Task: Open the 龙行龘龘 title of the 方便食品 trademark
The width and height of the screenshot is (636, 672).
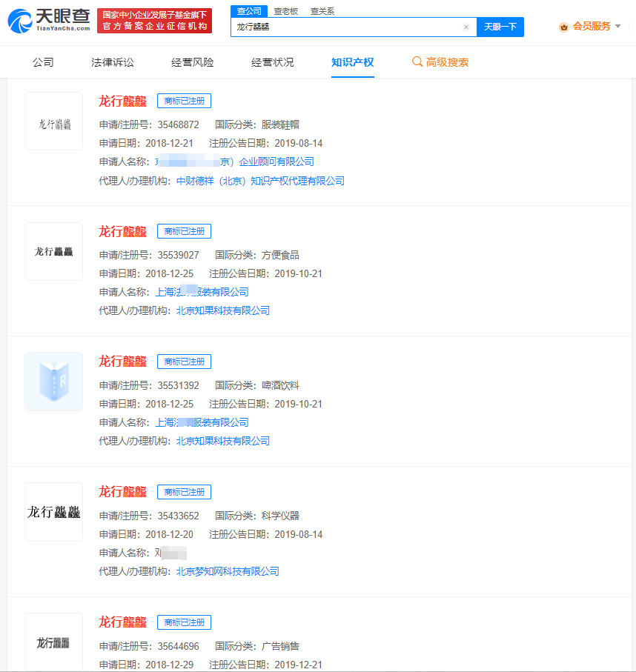Action: point(122,231)
